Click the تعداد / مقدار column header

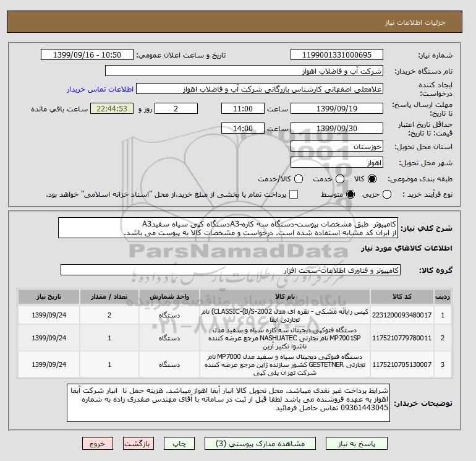109,296
